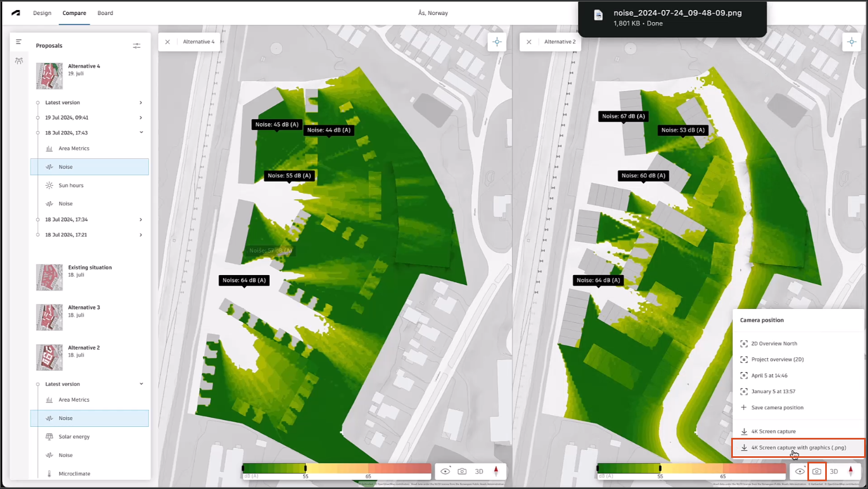The width and height of the screenshot is (868, 489).
Task: Click Noise: 45 dB (A) label
Action: tap(277, 124)
